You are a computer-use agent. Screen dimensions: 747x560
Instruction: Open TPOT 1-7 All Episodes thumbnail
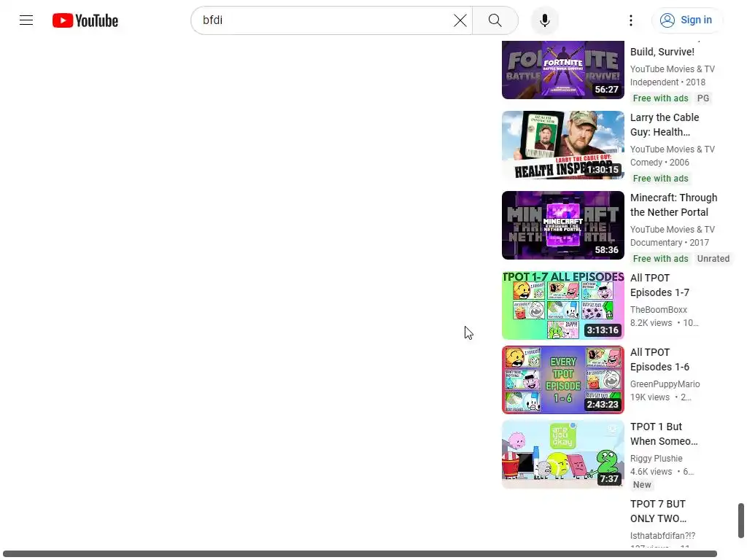click(562, 306)
